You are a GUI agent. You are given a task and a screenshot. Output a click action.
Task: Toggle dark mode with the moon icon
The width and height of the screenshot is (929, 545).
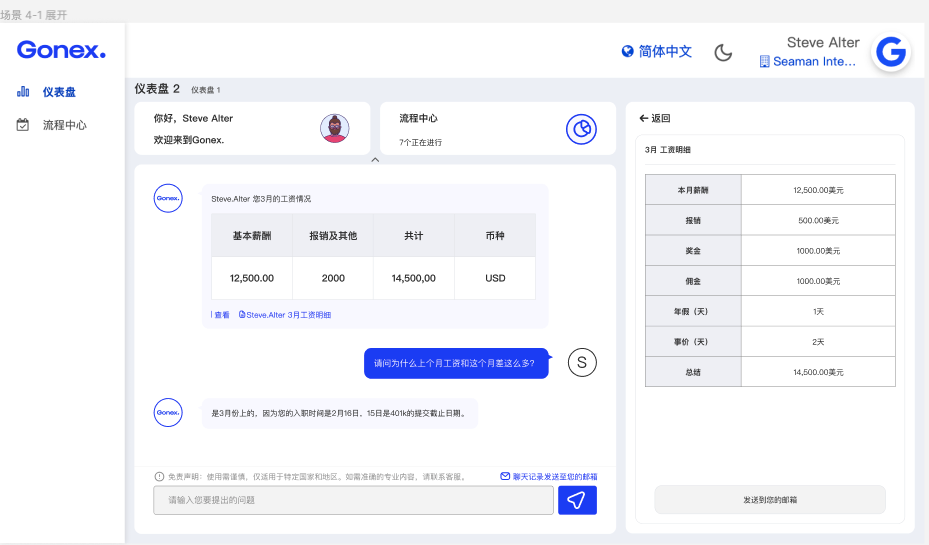point(723,53)
